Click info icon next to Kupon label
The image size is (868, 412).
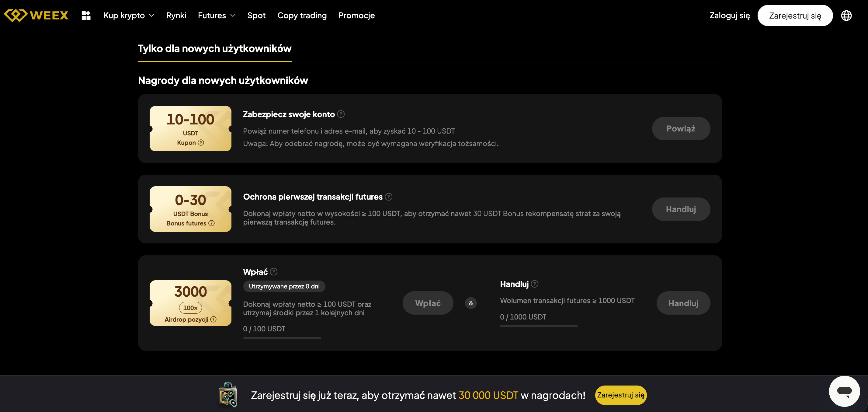(201, 143)
